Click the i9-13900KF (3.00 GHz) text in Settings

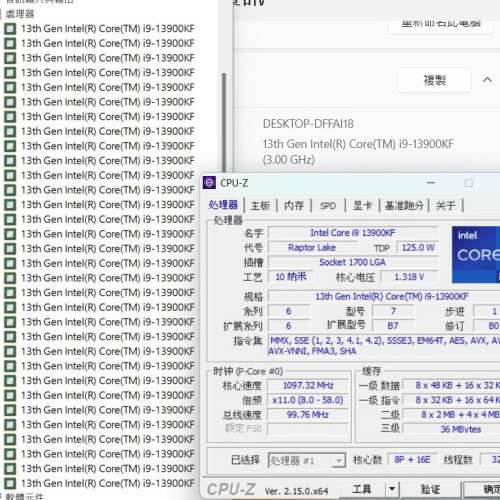(358, 152)
